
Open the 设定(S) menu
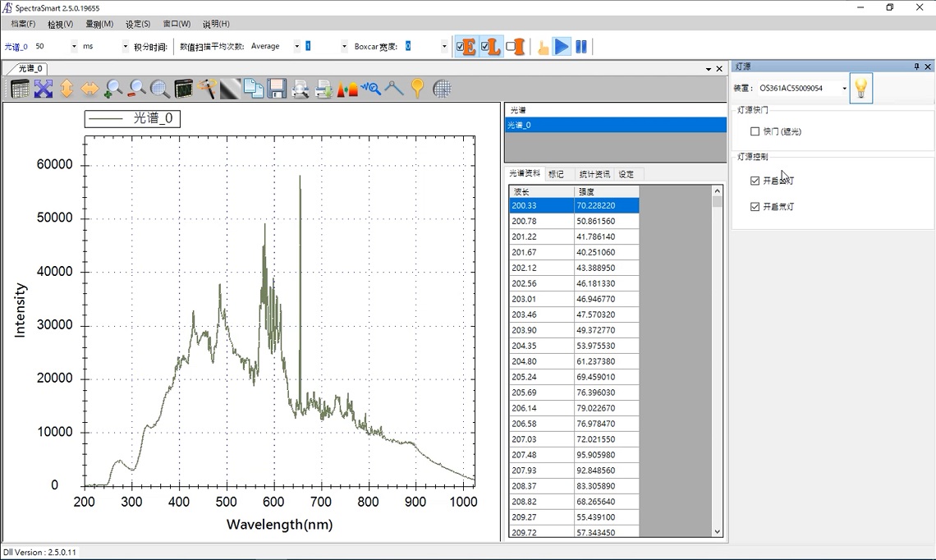point(138,24)
